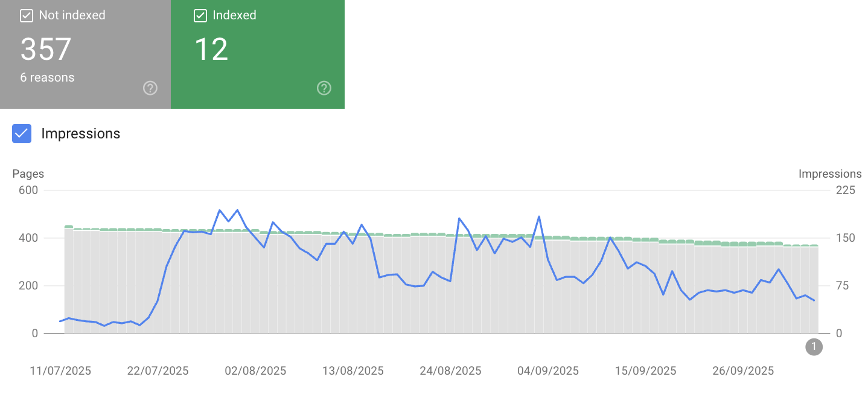Click the blue impressions line peak
This screenshot has height=394, width=868.
(x=220, y=210)
